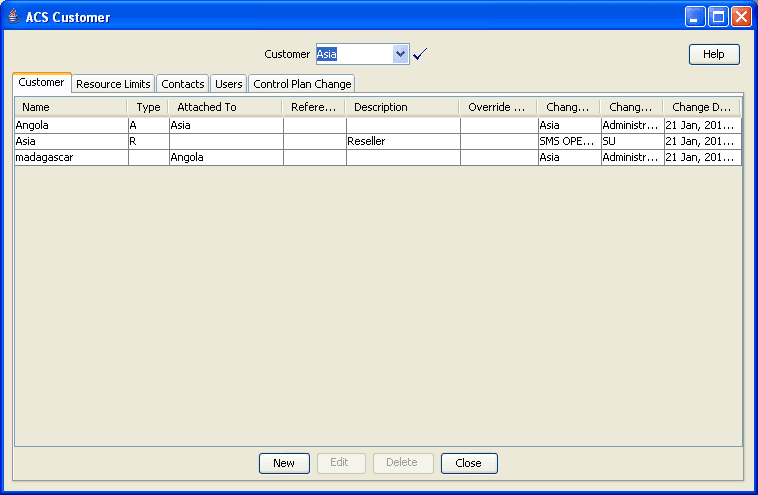
Task: Sort by the Name column header
Action: point(71,107)
